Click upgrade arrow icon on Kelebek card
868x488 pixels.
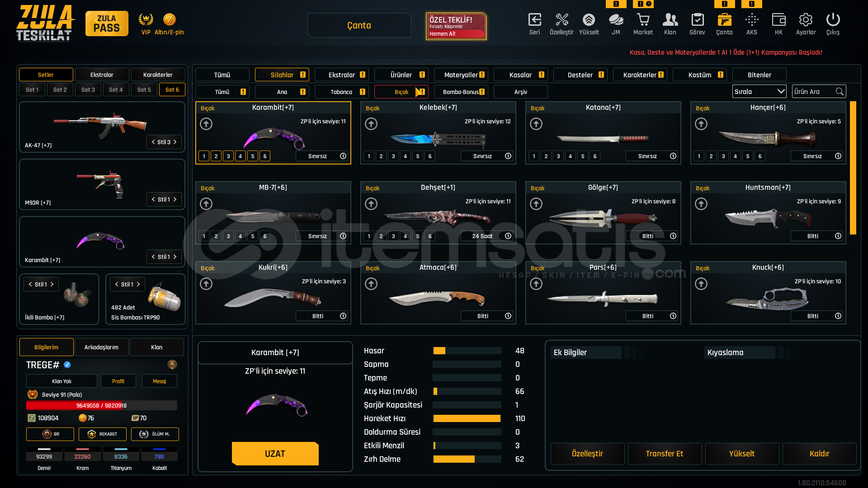(371, 124)
